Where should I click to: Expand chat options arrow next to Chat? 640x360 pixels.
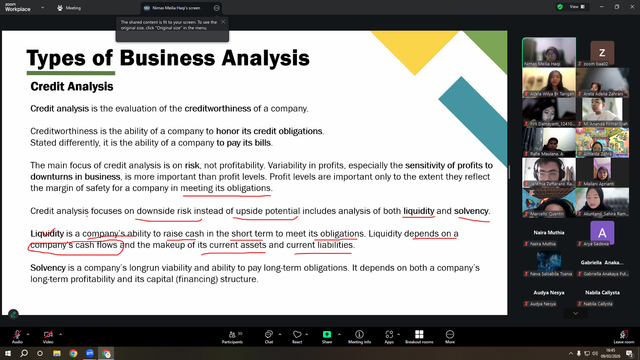tap(280, 334)
